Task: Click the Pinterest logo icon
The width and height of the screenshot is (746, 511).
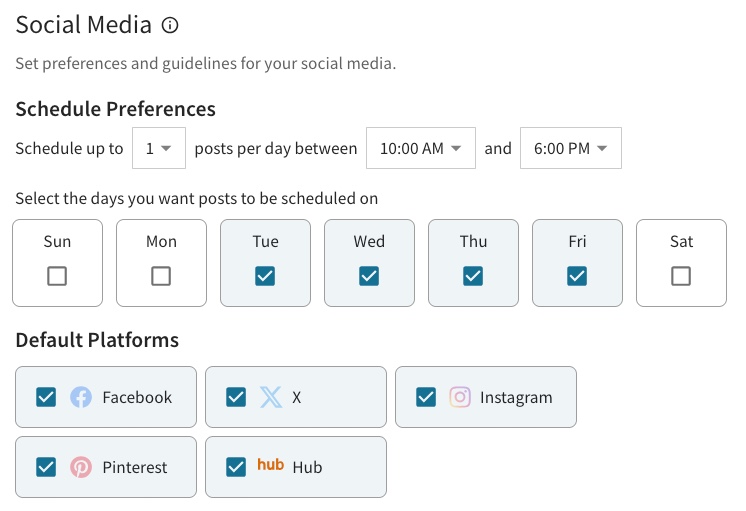Action: [81, 467]
